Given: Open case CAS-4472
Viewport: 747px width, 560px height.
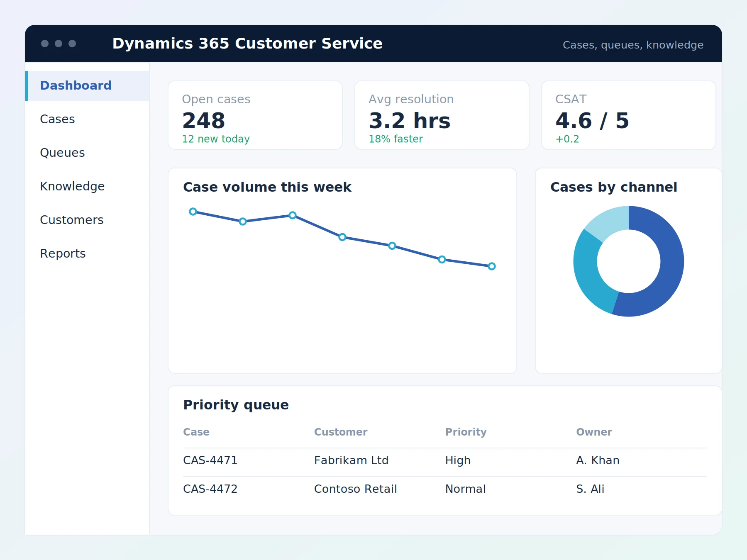Looking at the screenshot, I should (x=210, y=489).
